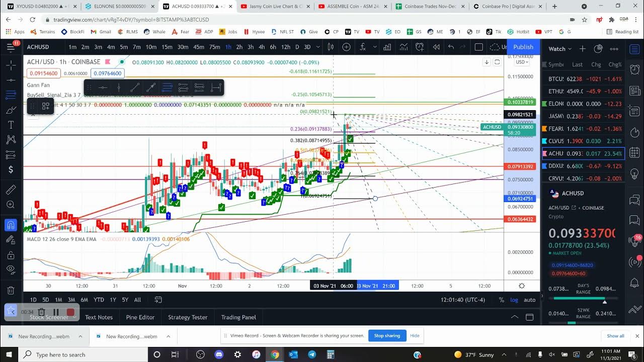
Task: Expand the Watch list dropdown
Action: click(x=560, y=49)
